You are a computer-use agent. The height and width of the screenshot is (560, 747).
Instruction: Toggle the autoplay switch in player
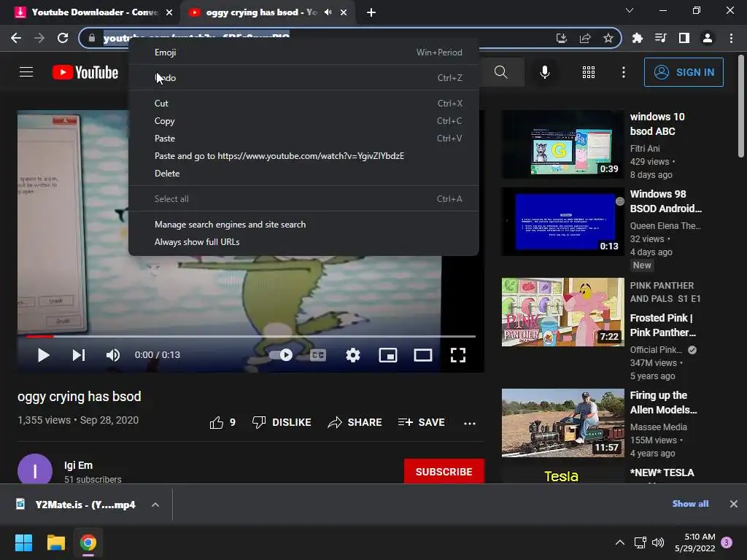(x=281, y=355)
